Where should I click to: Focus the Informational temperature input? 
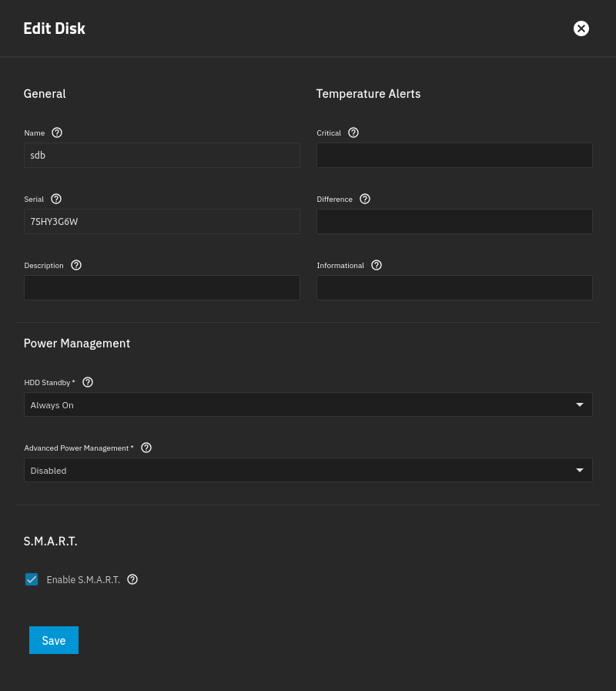click(454, 288)
